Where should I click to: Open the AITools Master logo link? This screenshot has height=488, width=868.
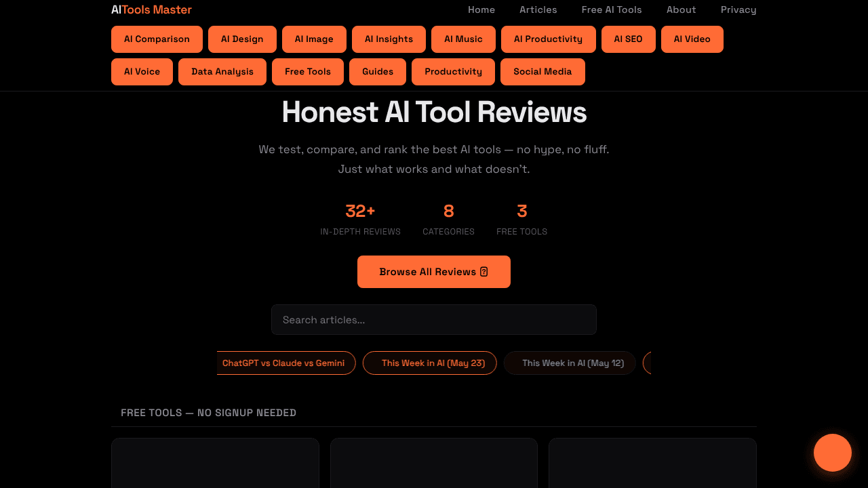point(151,9)
